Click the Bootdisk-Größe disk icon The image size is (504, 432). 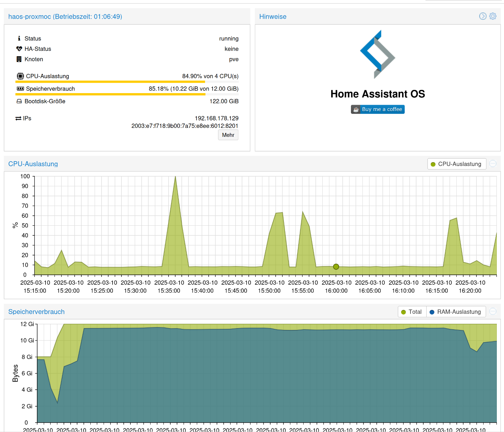click(x=19, y=101)
